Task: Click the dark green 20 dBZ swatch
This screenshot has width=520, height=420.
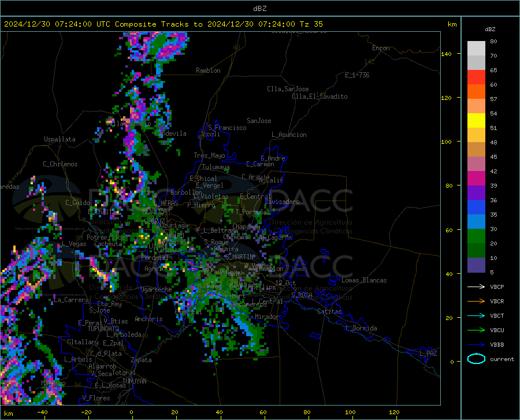Action: click(x=476, y=251)
